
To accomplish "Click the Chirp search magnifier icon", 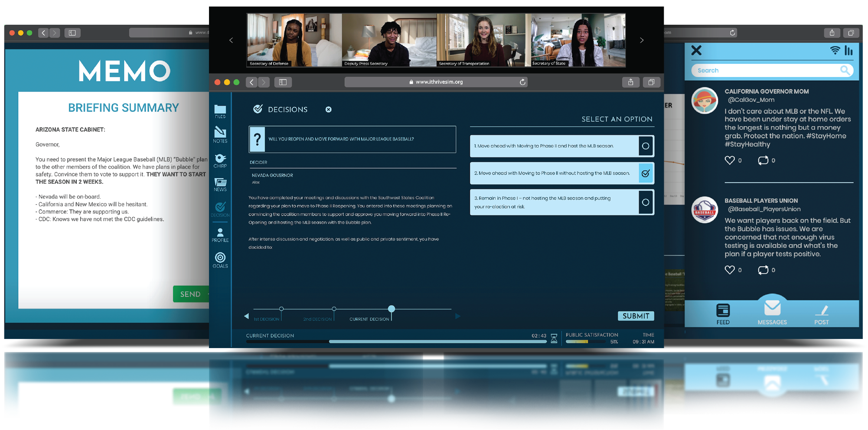I will click(x=845, y=70).
